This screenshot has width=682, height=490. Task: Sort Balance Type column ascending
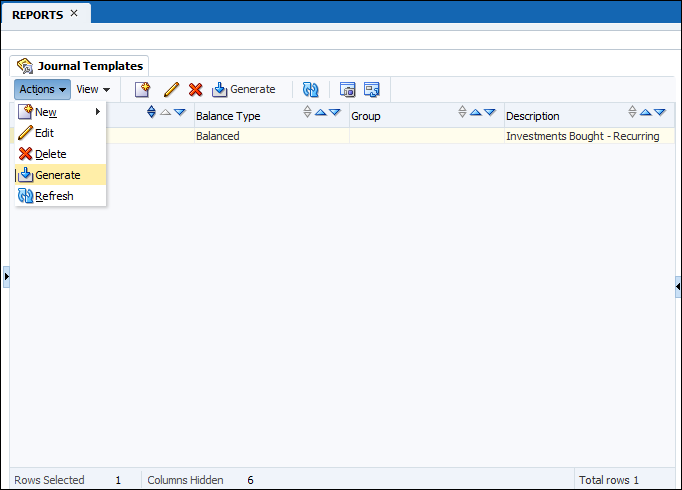tap(321, 113)
